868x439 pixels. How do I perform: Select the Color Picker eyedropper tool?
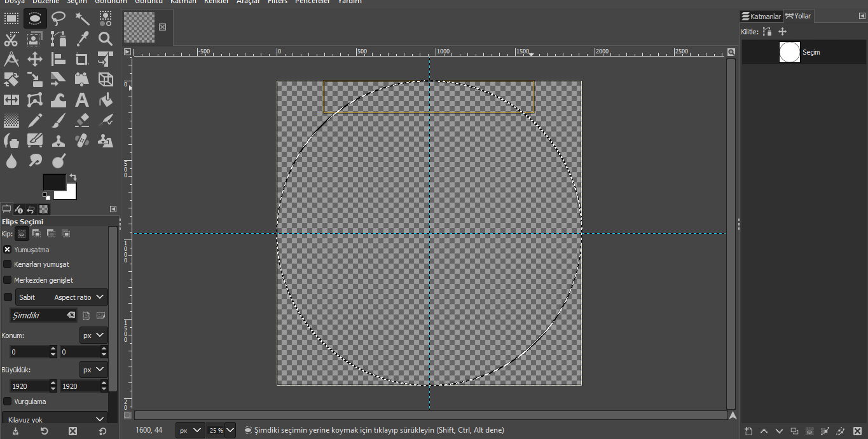click(82, 39)
